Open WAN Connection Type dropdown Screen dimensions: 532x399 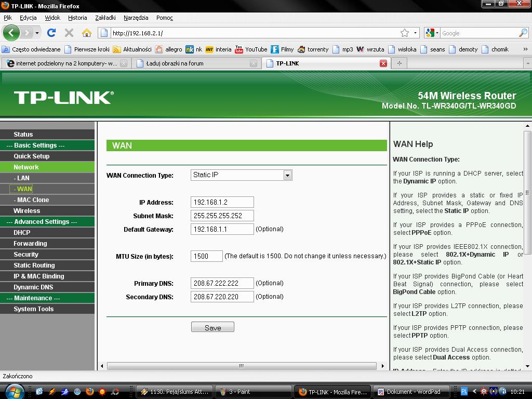pyautogui.click(x=241, y=175)
